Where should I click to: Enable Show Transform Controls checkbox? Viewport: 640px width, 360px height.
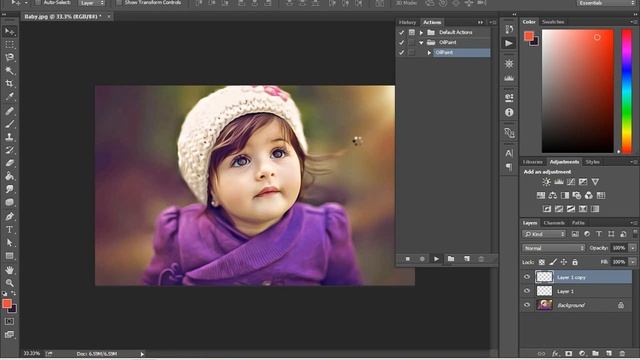coord(119,2)
